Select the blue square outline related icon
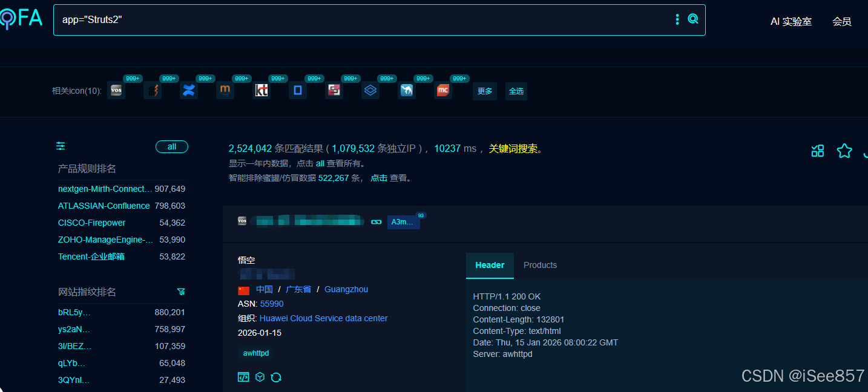Screen dimensions: 868x392 [x=298, y=91]
